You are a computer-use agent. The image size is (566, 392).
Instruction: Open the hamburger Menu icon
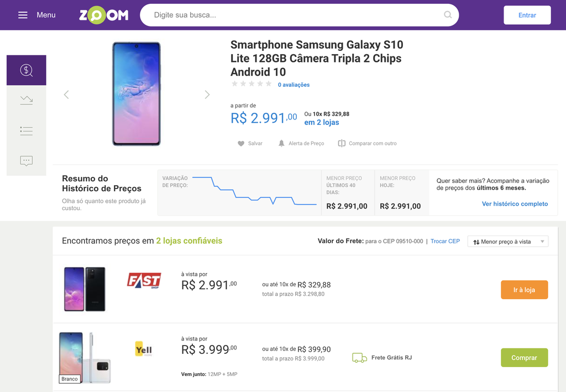click(x=23, y=15)
